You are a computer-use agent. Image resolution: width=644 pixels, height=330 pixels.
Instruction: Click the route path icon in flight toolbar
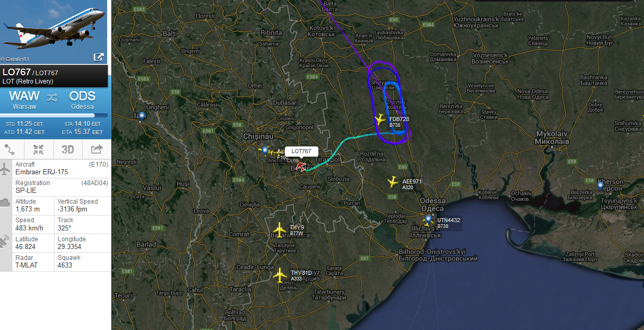tap(10, 150)
